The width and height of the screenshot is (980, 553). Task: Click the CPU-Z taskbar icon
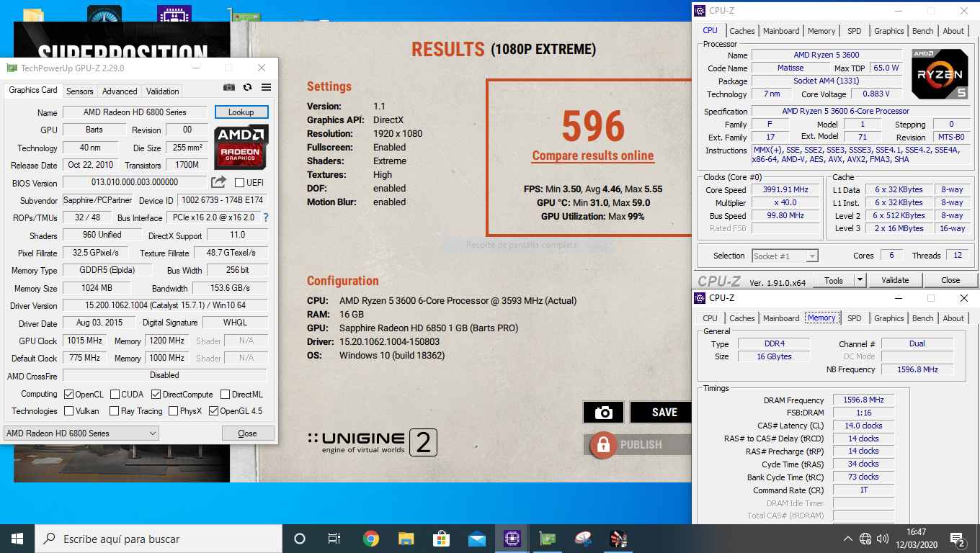point(512,539)
